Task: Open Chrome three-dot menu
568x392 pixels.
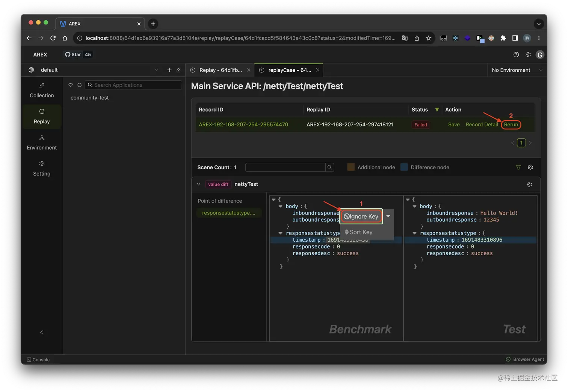Action: tap(539, 38)
